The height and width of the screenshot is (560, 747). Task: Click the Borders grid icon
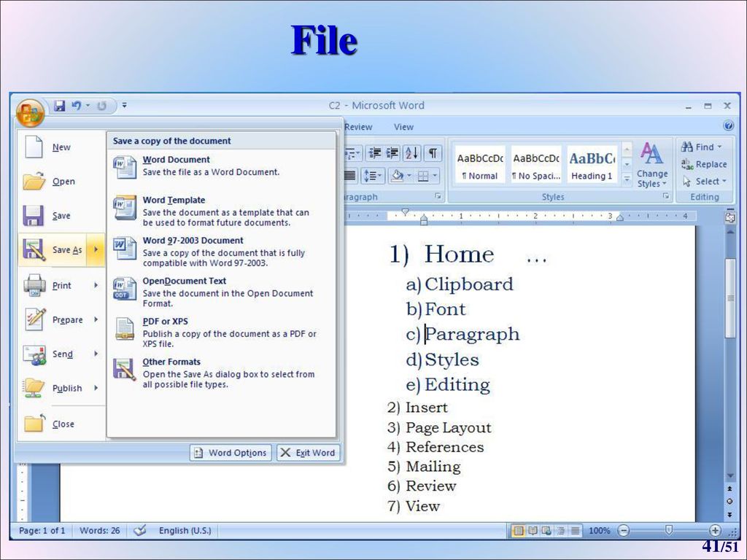click(x=423, y=176)
